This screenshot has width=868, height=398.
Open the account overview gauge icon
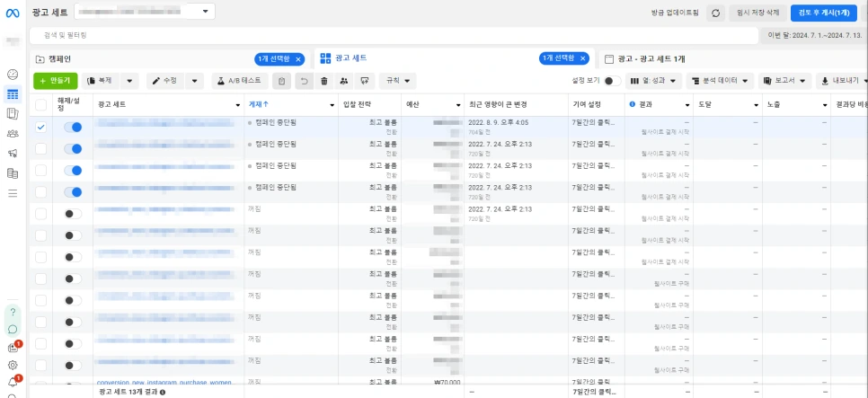(13, 75)
